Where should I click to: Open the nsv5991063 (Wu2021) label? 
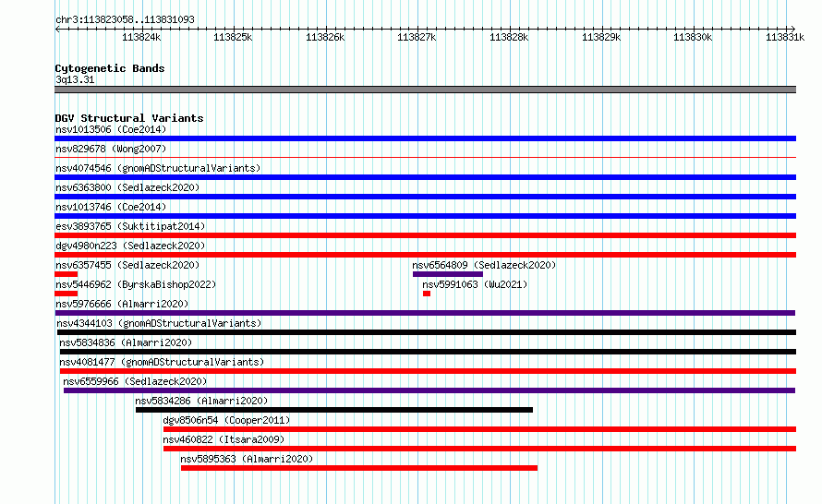(x=475, y=284)
